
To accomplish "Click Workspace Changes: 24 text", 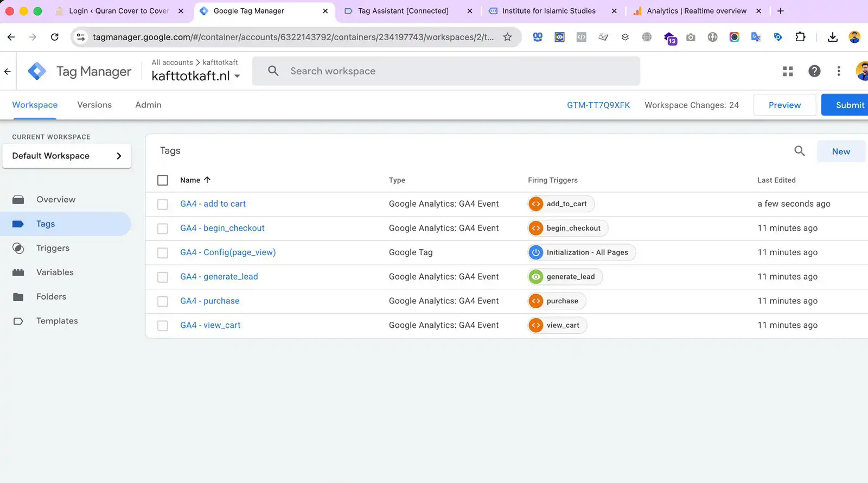I will tap(692, 105).
